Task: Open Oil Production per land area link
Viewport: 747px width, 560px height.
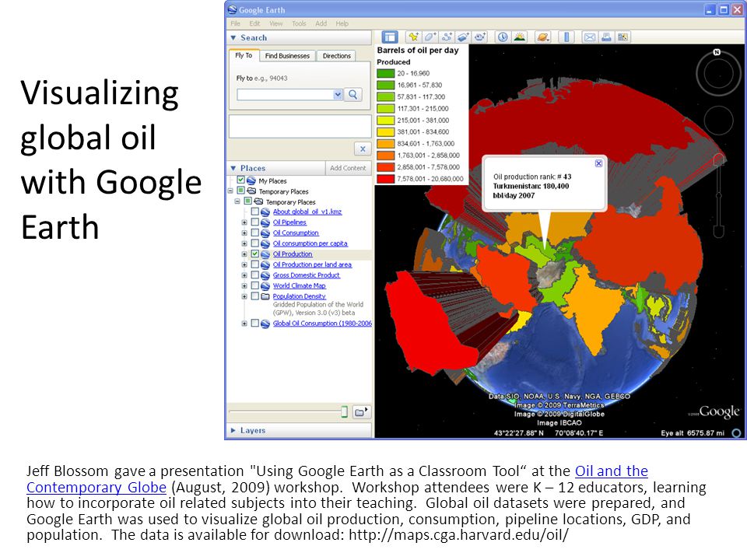Action: (x=312, y=264)
